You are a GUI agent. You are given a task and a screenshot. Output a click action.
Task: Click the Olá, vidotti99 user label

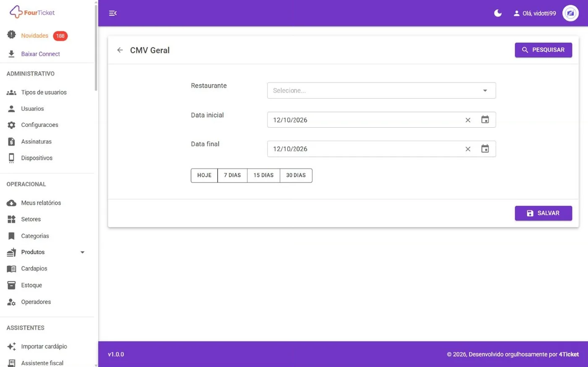[539, 13]
